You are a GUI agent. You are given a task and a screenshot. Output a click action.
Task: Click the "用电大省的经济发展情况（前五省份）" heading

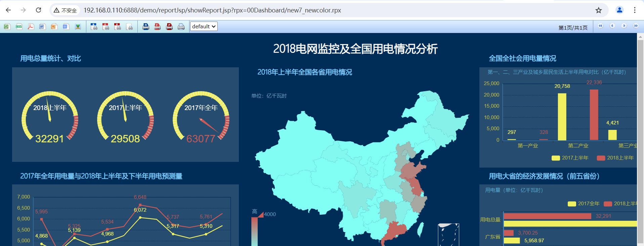pos(544,176)
